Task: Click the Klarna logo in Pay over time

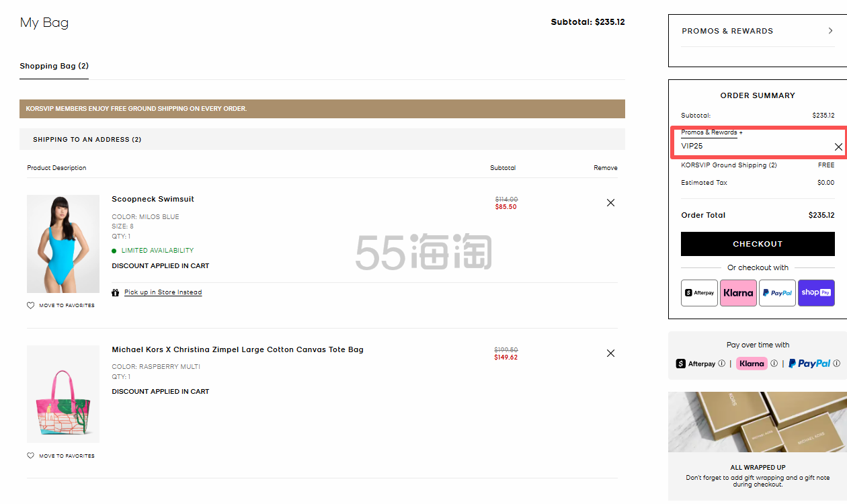Action: pyautogui.click(x=752, y=364)
